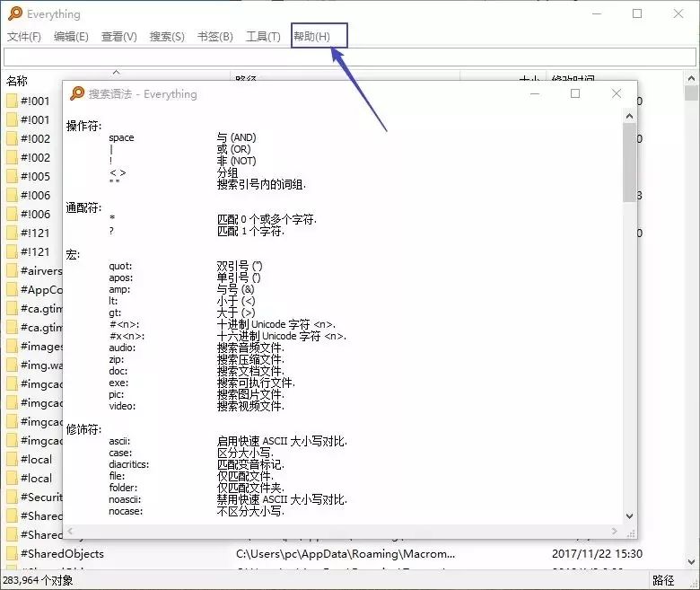Click the quot: macro entry
Image resolution: width=700 pixels, height=590 pixels.
click(120, 266)
